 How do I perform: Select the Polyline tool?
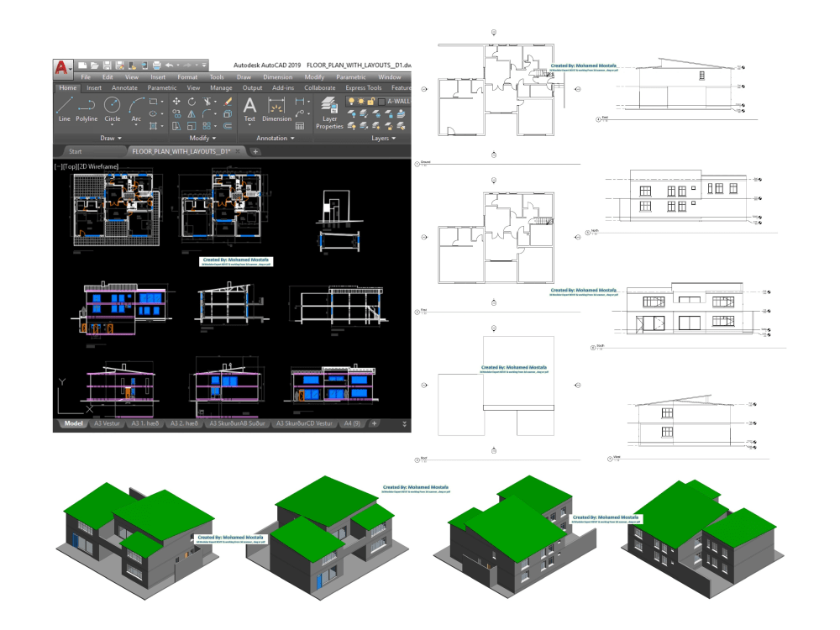[x=87, y=108]
